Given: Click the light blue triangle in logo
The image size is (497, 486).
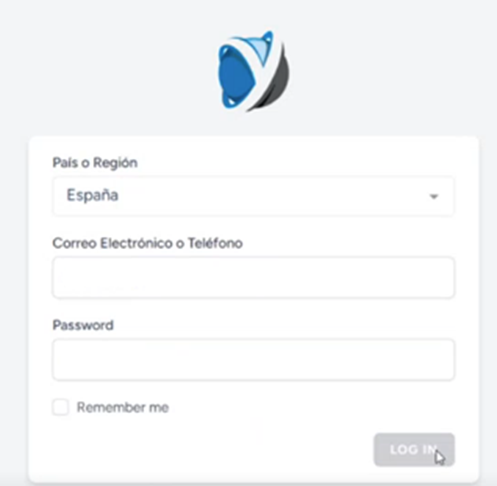Looking at the screenshot, I should click(257, 48).
